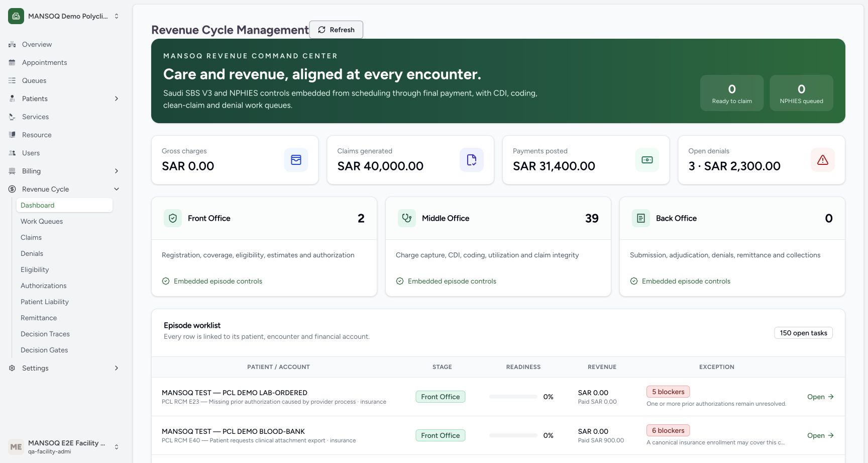Open Decision Traces in sidebar
The image size is (868, 463).
click(64, 334)
